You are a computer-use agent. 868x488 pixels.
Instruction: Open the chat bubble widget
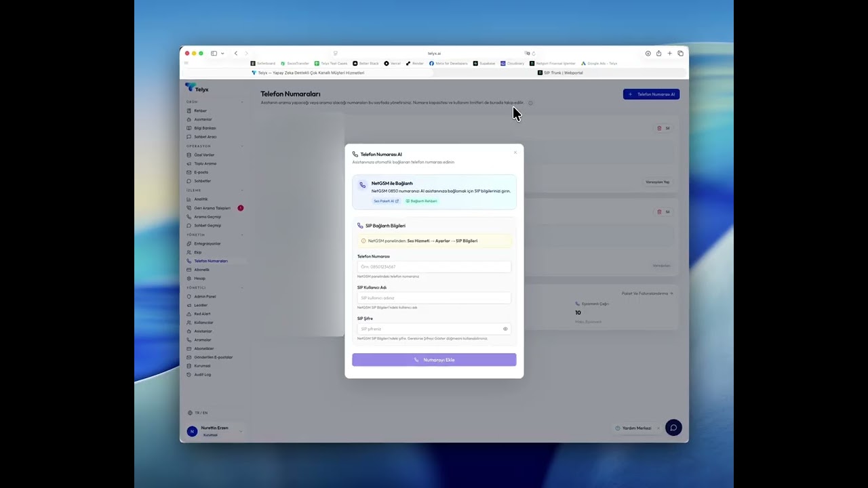point(673,428)
